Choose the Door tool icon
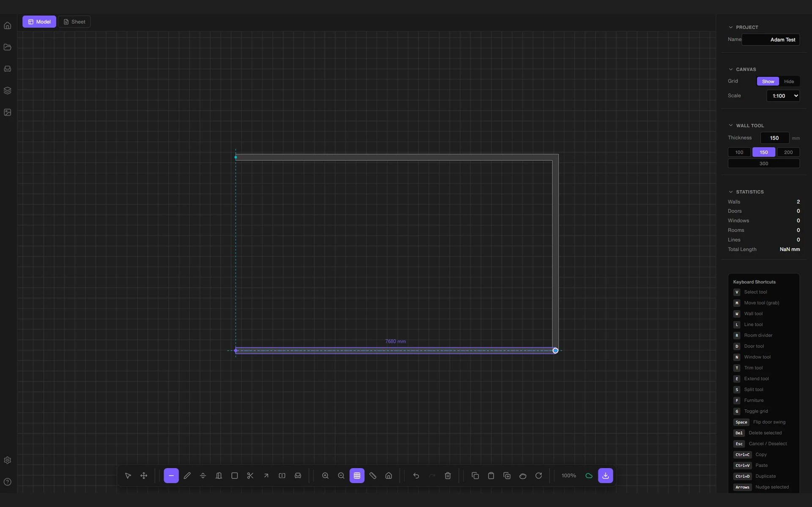The image size is (812, 507). [x=219, y=476]
